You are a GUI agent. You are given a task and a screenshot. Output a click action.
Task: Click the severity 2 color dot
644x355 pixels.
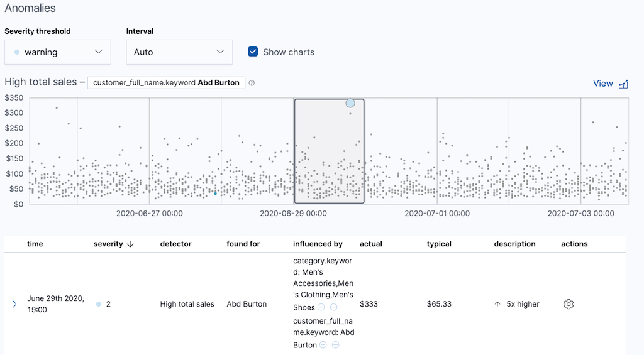(99, 304)
